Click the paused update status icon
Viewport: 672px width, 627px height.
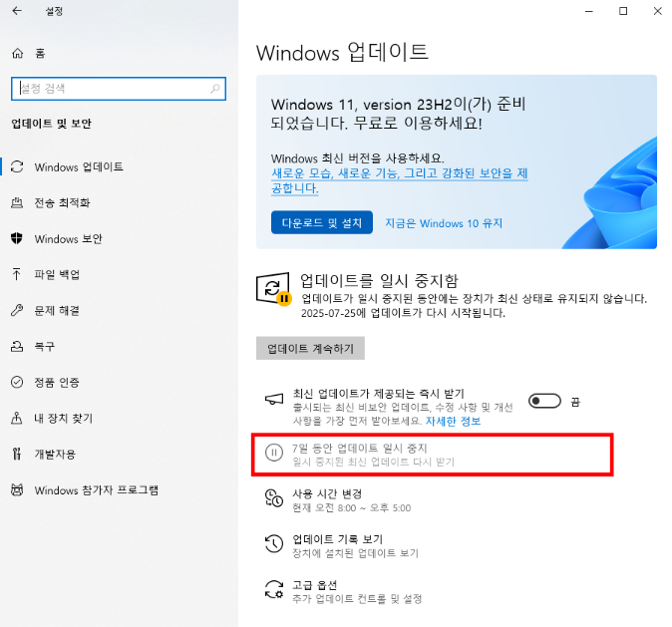[273, 289]
